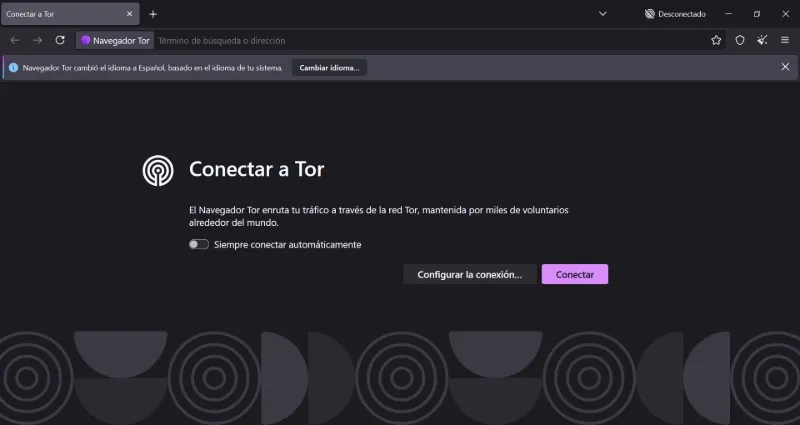Viewport: 800px width, 425px height.
Task: Go forward with the forward arrow
Action: [37, 40]
